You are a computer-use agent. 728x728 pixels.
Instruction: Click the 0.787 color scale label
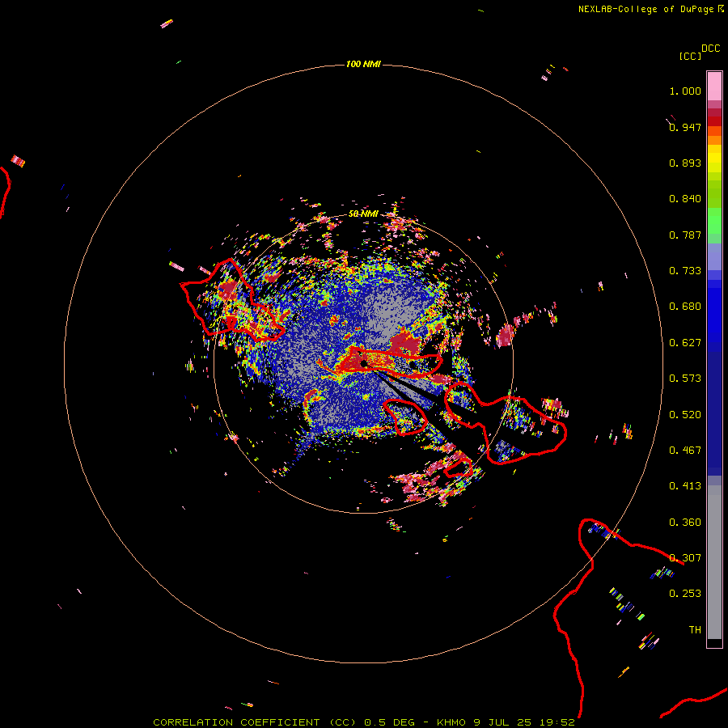pos(685,235)
